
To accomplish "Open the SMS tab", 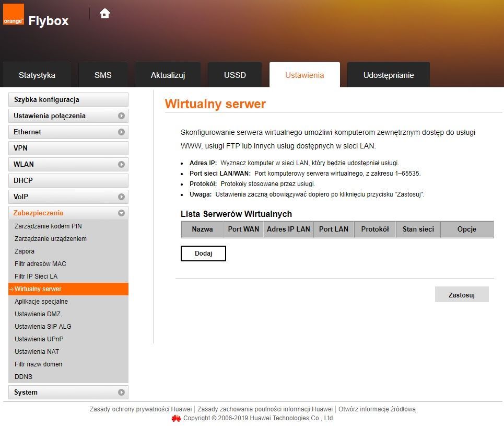I will [x=103, y=75].
